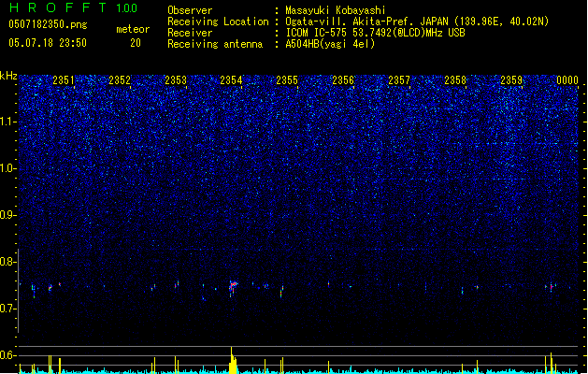Click the HROFFT 1.0.0 title text
Image resolution: width=588 pixels, height=374 pixels.
73,7
